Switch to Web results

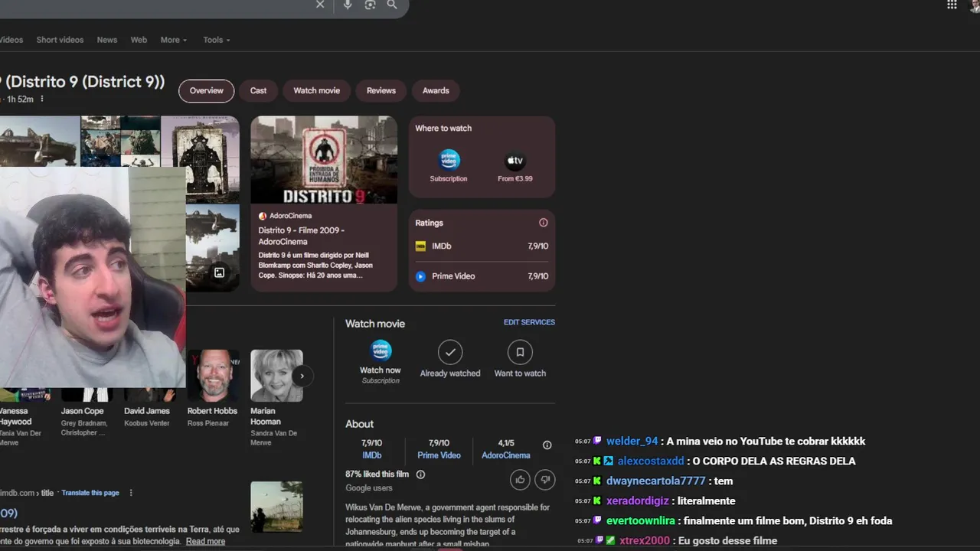click(139, 40)
